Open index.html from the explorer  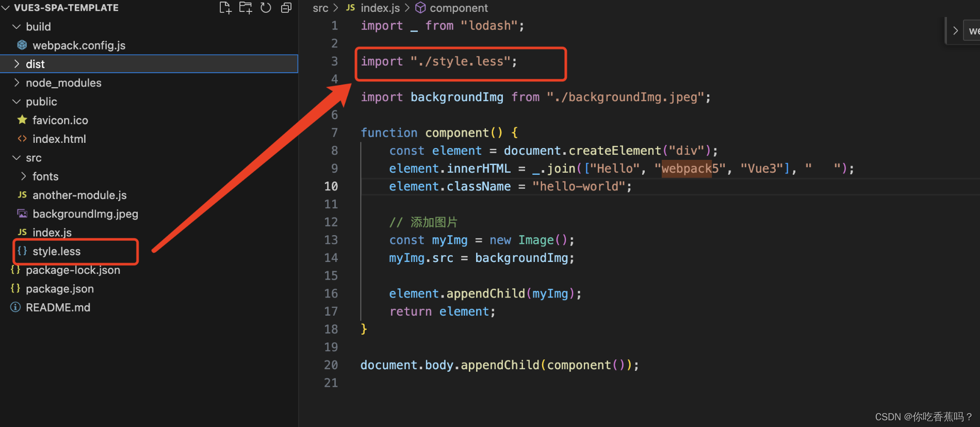coord(59,139)
